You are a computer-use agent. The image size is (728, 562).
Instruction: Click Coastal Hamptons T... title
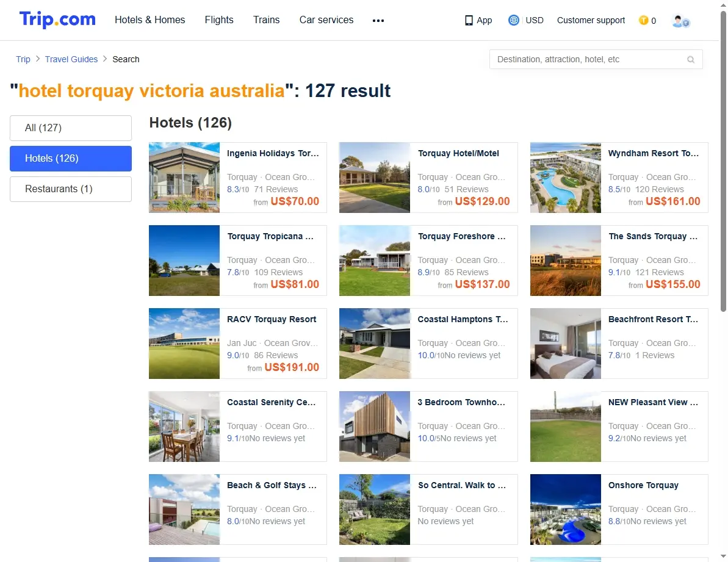point(463,319)
